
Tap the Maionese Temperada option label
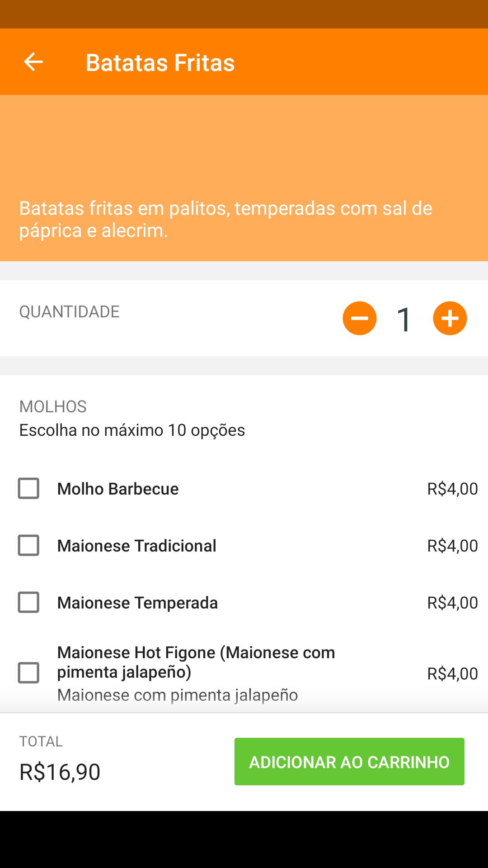click(x=137, y=603)
